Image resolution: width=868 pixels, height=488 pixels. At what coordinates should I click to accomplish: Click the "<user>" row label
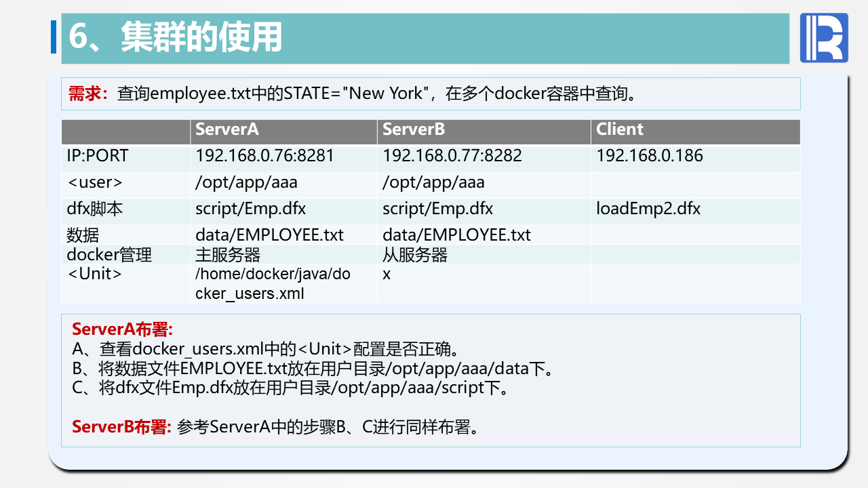95,183
